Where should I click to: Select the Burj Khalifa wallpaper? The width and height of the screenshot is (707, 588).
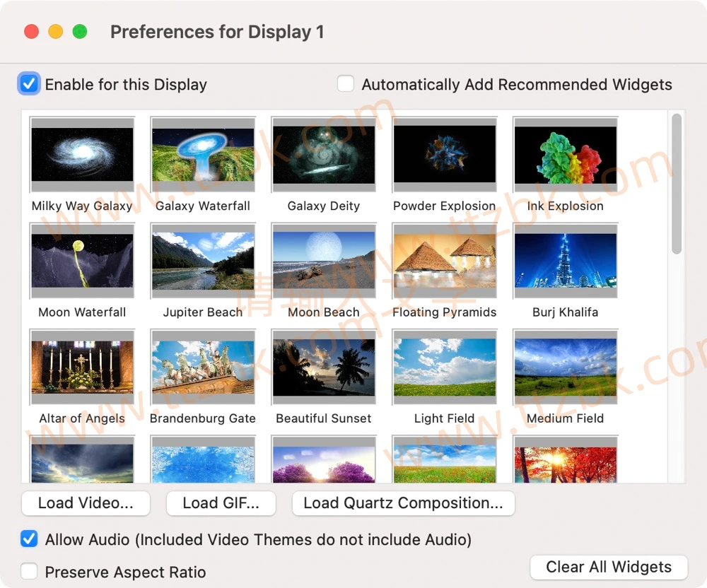[x=566, y=261]
